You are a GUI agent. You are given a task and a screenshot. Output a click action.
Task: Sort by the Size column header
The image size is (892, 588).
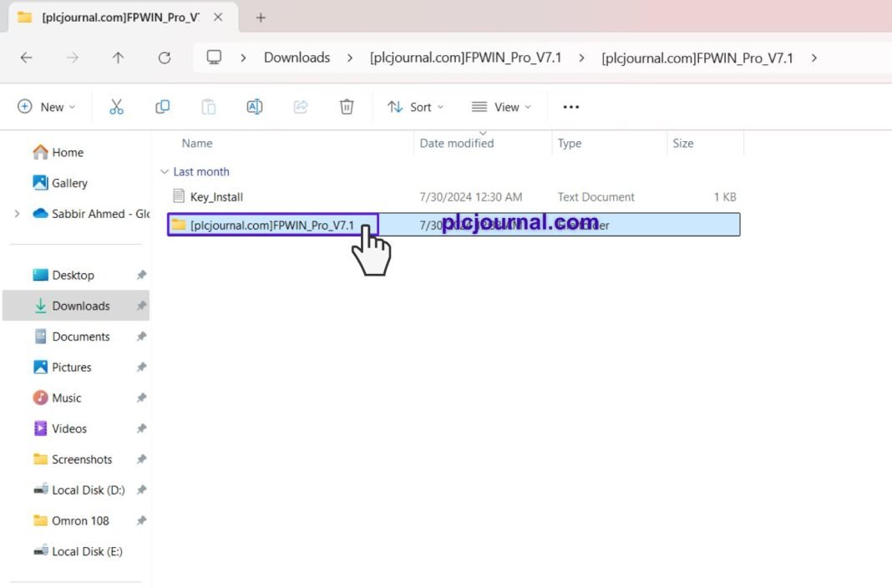[682, 144]
